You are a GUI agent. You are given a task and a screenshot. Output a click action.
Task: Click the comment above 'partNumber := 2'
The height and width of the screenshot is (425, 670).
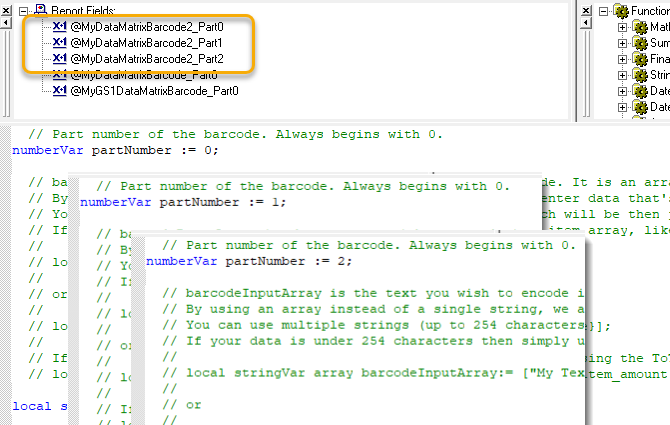[369, 245]
